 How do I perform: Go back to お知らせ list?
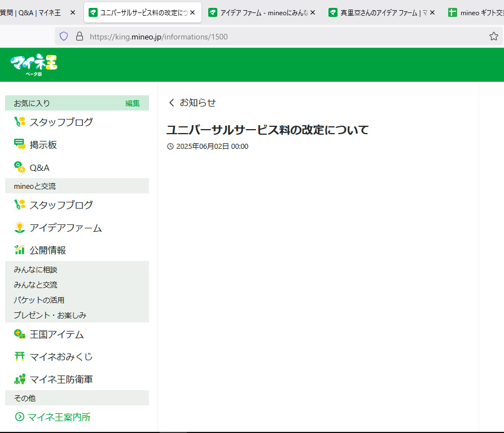(192, 103)
